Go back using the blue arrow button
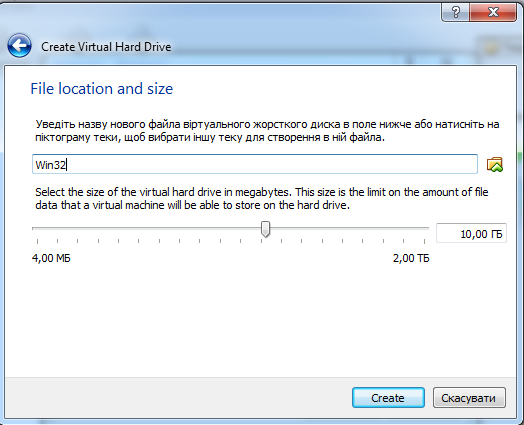524x425 pixels. (19, 45)
